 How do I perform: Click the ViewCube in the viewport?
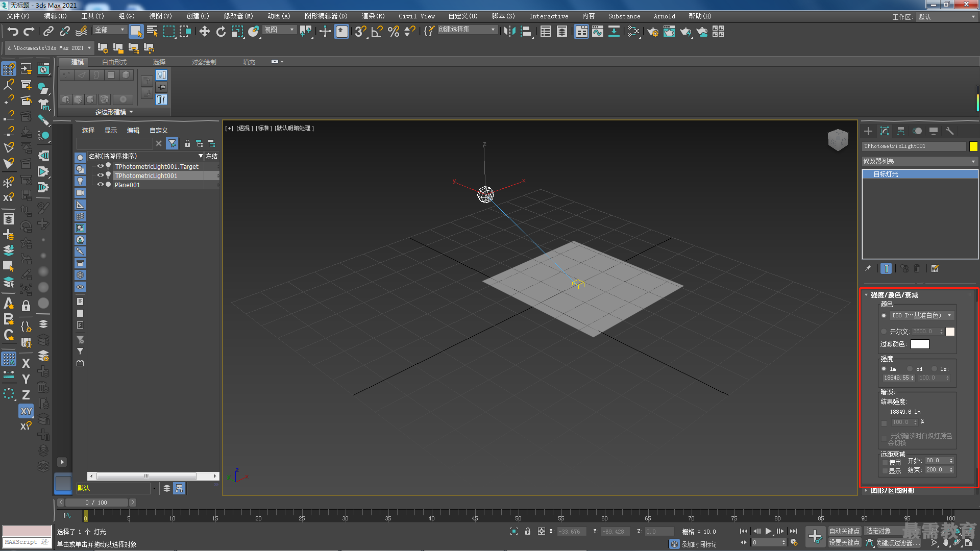(x=838, y=139)
